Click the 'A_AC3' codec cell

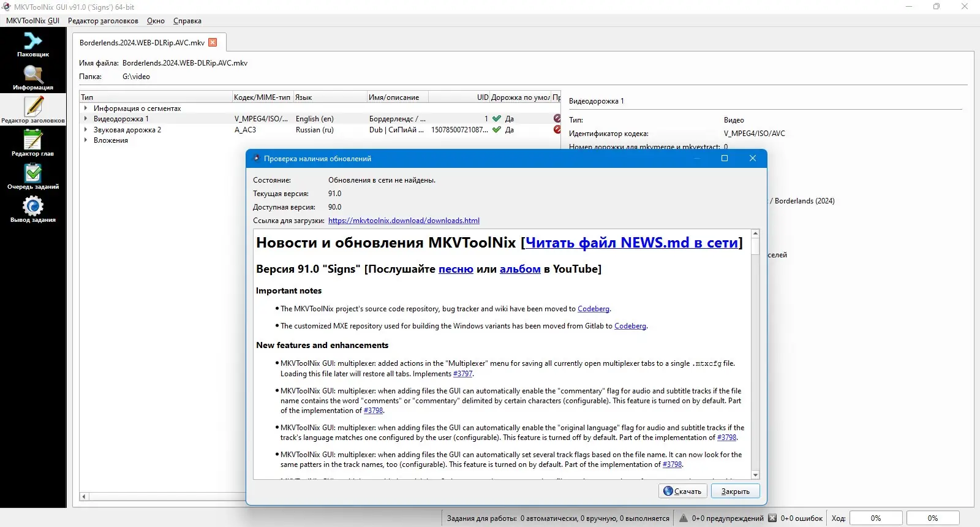click(246, 130)
